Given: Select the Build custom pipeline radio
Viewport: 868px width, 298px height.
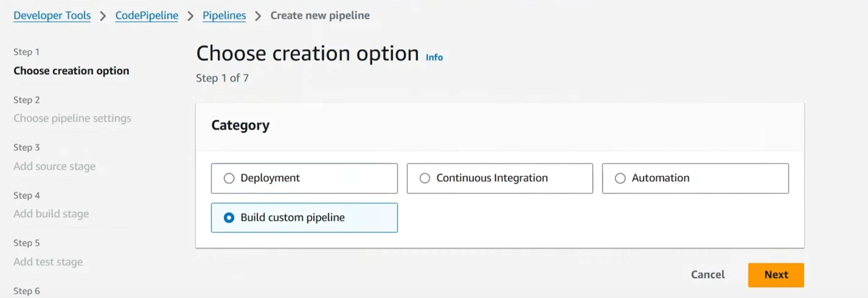Looking at the screenshot, I should 304,218.
